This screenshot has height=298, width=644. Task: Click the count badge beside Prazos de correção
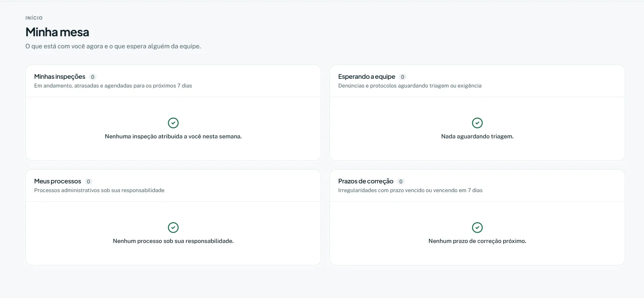(401, 182)
